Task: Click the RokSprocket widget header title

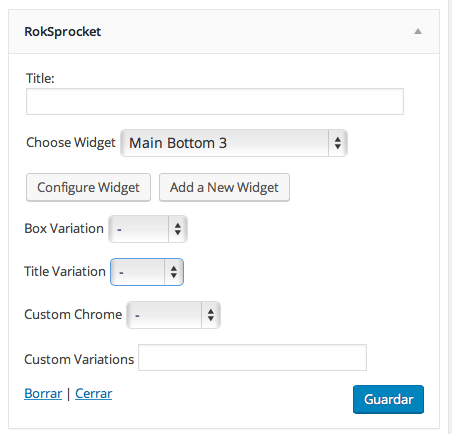Action: point(63,32)
